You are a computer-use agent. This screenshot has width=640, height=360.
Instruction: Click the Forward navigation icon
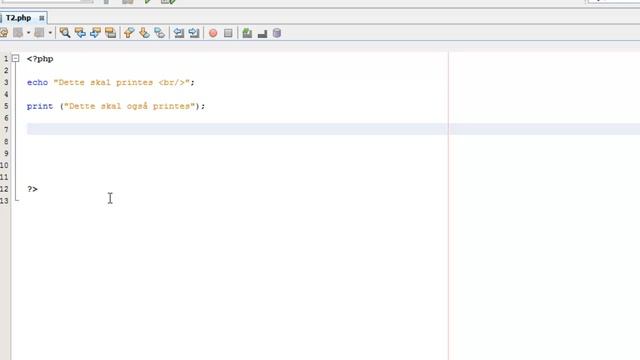tap(39, 33)
